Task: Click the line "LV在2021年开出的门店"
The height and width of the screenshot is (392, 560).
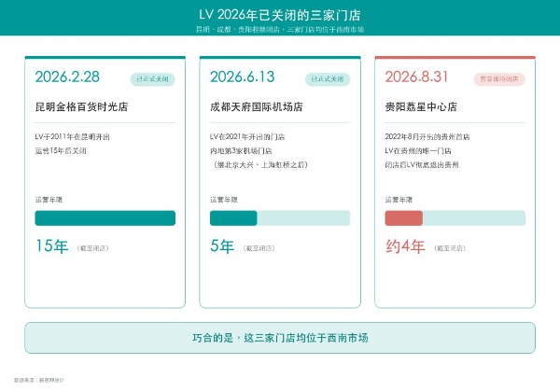Action: pyautogui.click(x=247, y=137)
